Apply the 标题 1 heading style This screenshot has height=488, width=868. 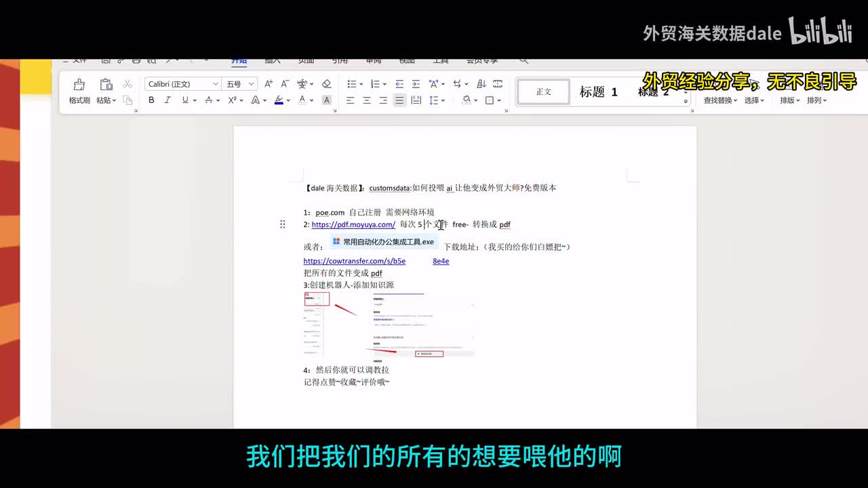[598, 92]
